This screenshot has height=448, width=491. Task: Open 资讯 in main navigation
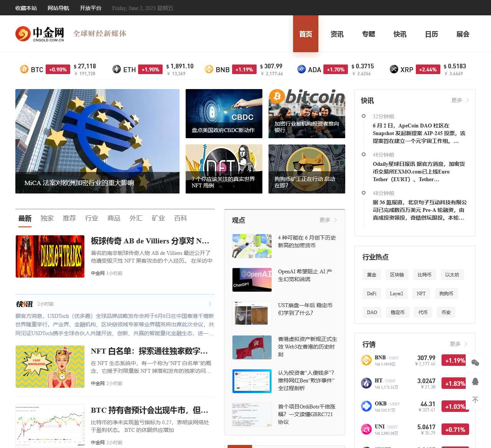coord(337,34)
